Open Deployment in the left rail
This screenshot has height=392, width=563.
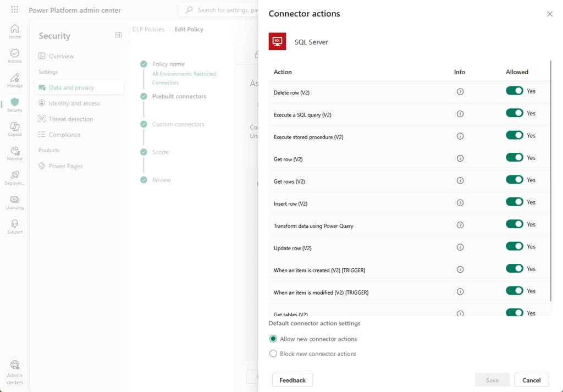[15, 178]
